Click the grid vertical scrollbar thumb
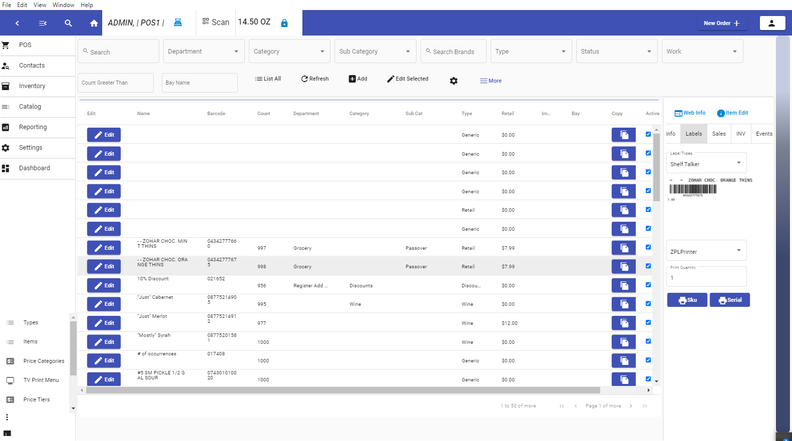This screenshot has height=441, width=792. point(656,167)
